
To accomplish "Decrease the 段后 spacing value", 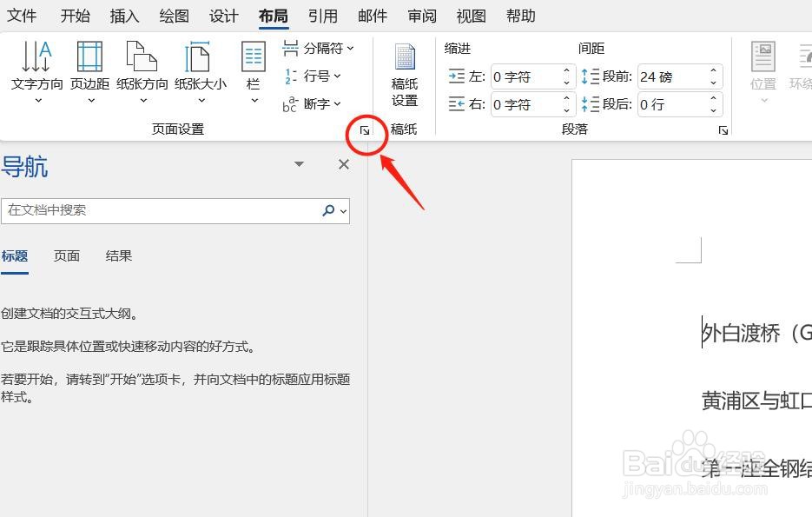I will click(x=713, y=110).
